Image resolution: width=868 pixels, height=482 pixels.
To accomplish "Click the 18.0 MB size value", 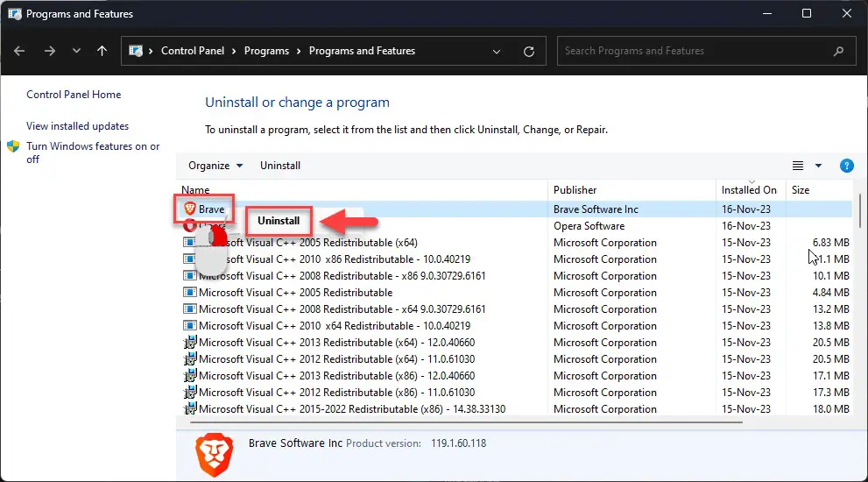I will [x=830, y=409].
